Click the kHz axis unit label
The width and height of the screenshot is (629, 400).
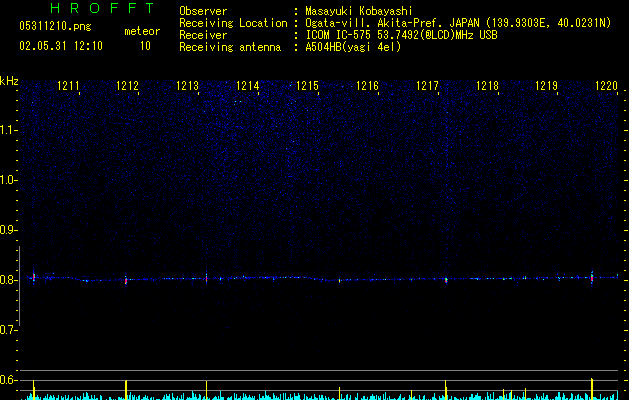pyautogui.click(x=9, y=81)
